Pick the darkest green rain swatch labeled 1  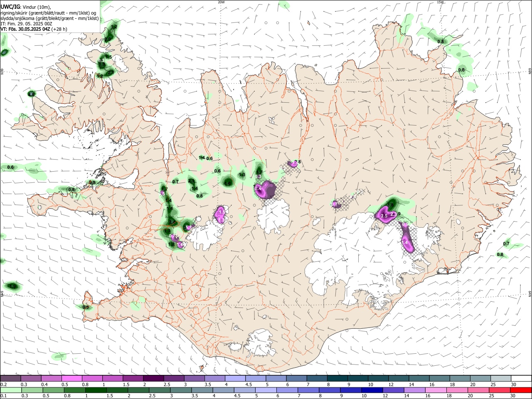pos(96,390)
